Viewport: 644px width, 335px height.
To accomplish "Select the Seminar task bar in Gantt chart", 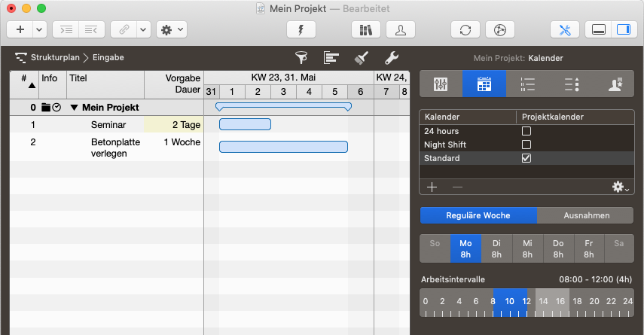I will pos(245,124).
